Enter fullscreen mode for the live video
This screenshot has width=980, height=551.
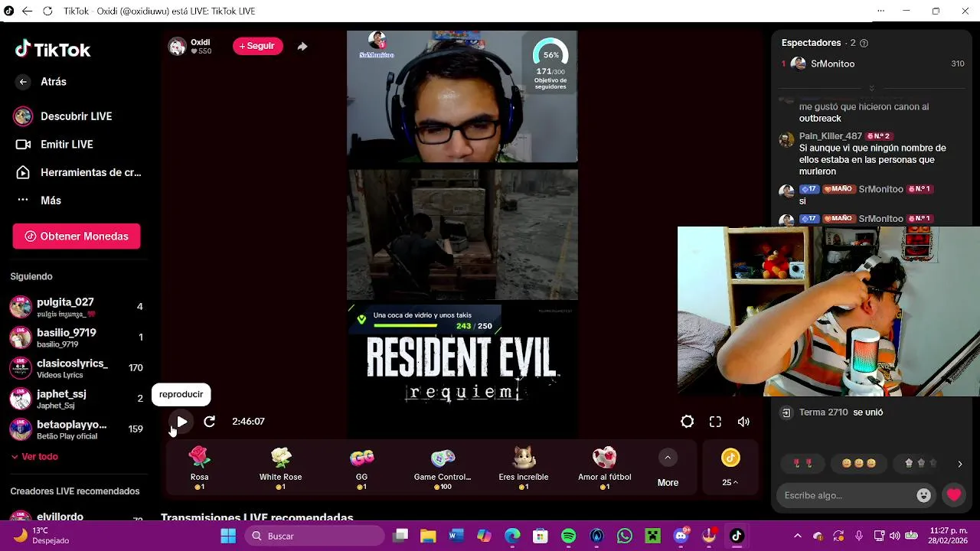(715, 422)
